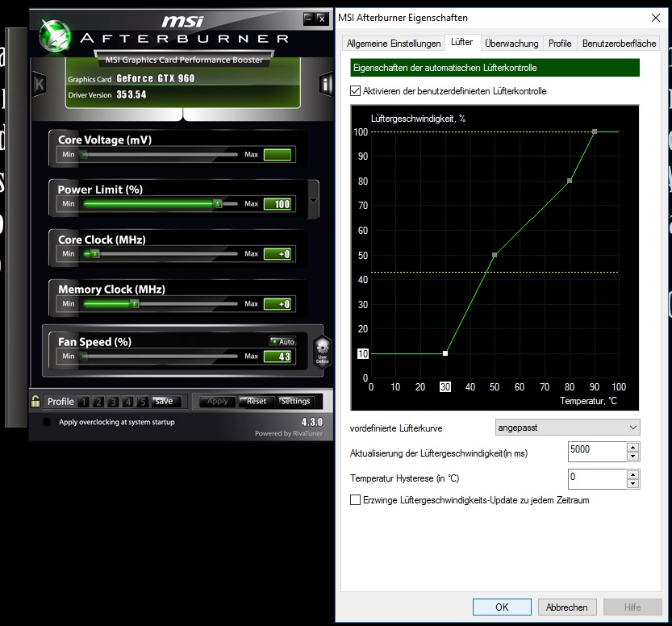This screenshot has height=626, width=672.
Task: Click the Save profile button
Action: pyautogui.click(x=166, y=401)
